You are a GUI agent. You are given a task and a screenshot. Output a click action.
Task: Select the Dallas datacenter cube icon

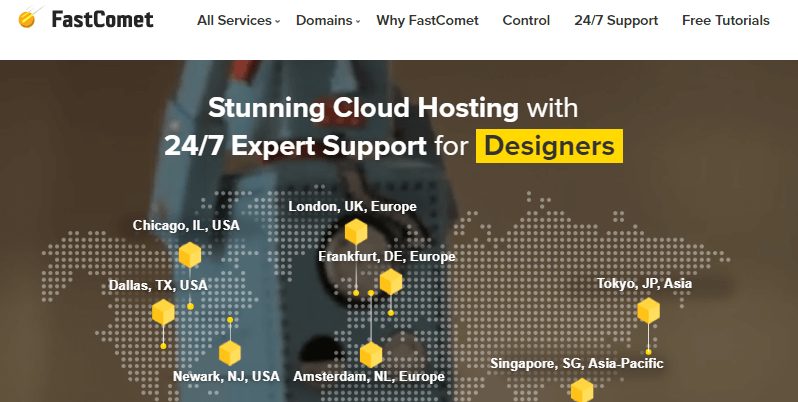(163, 312)
